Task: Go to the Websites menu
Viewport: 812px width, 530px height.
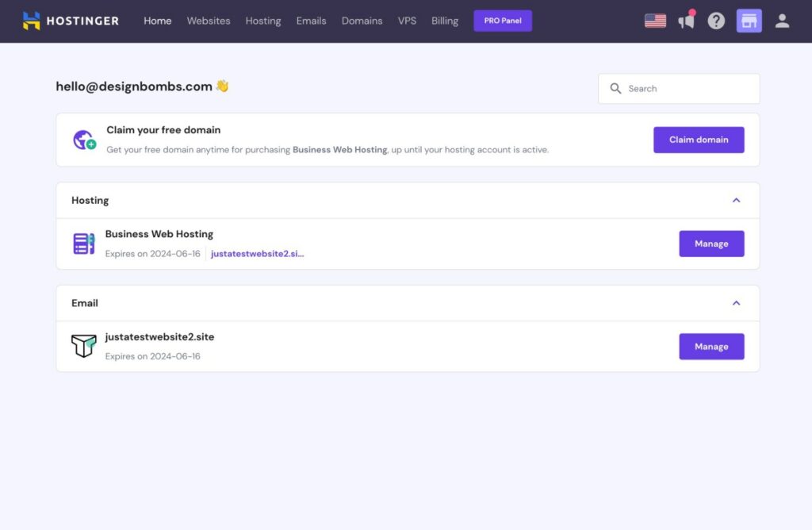Action: point(209,21)
